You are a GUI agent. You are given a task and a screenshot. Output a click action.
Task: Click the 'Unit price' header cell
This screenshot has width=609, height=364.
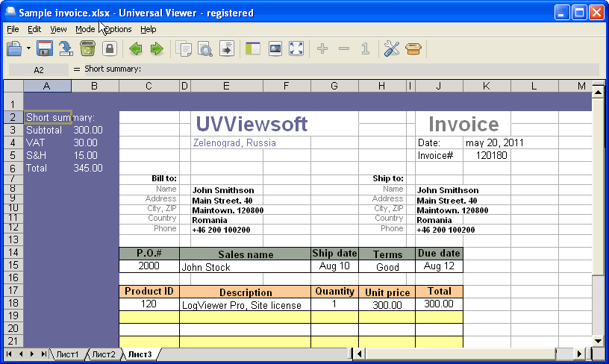[x=387, y=292]
